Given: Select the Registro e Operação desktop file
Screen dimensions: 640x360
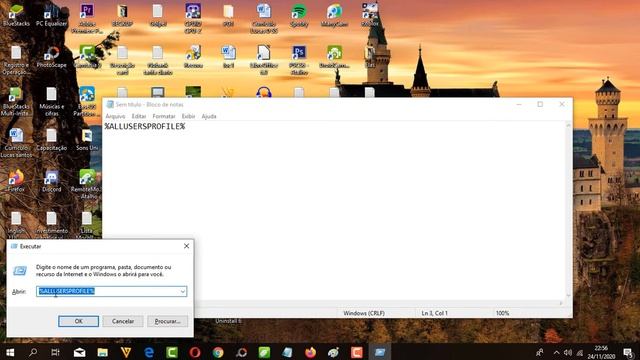Looking at the screenshot, I should point(16,60).
